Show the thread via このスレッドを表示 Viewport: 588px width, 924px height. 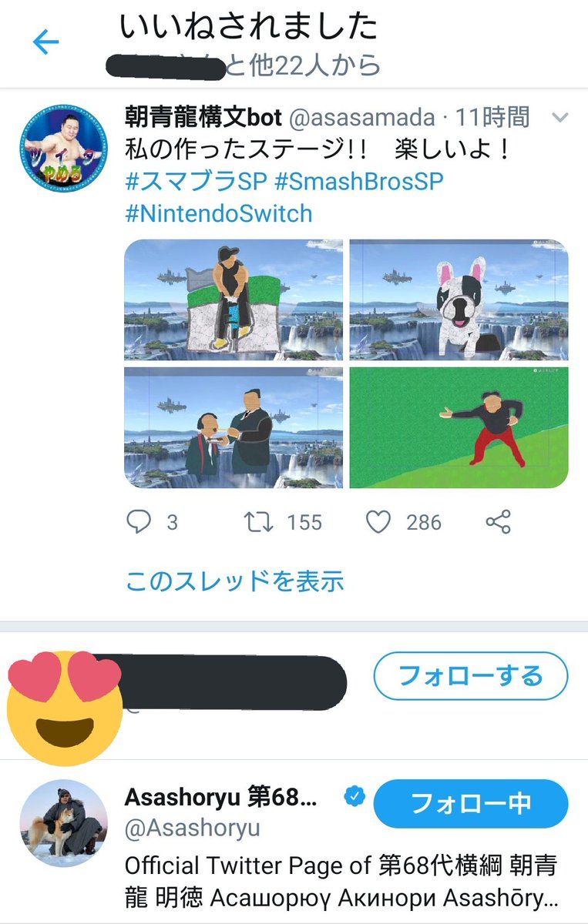[234, 581]
